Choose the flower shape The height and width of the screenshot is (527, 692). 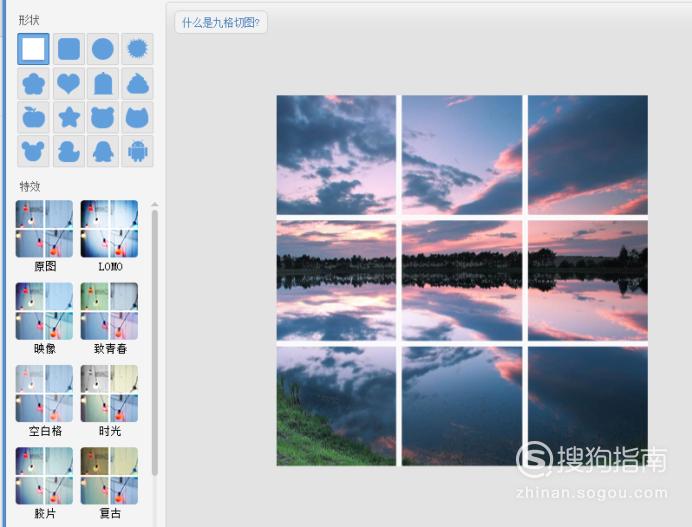click(34, 83)
